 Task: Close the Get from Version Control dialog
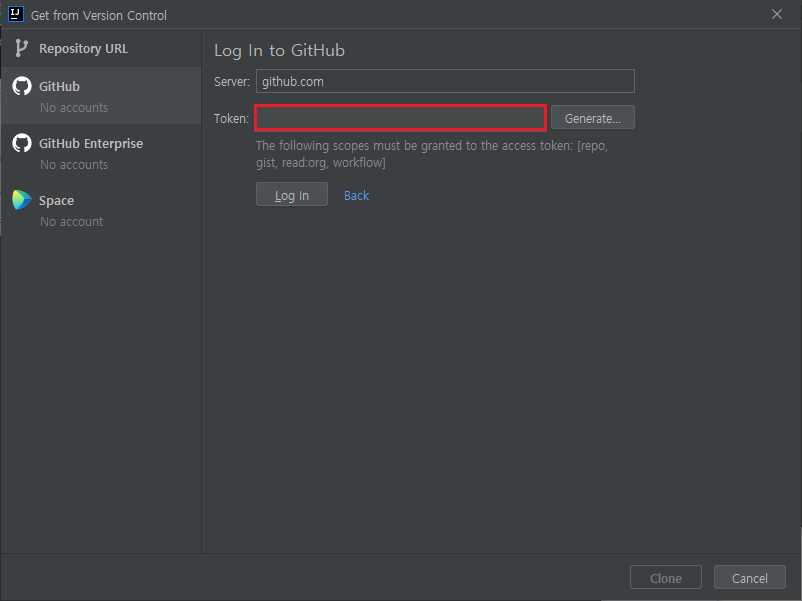click(776, 14)
